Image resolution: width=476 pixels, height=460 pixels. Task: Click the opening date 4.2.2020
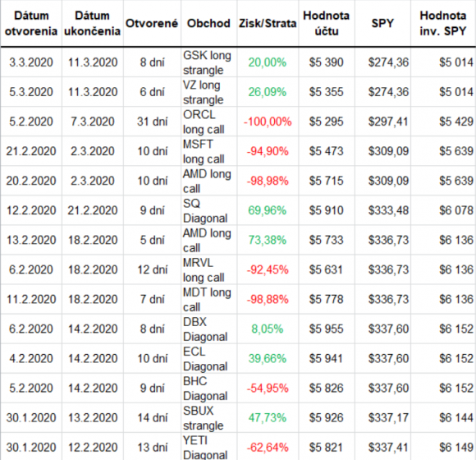(31, 359)
